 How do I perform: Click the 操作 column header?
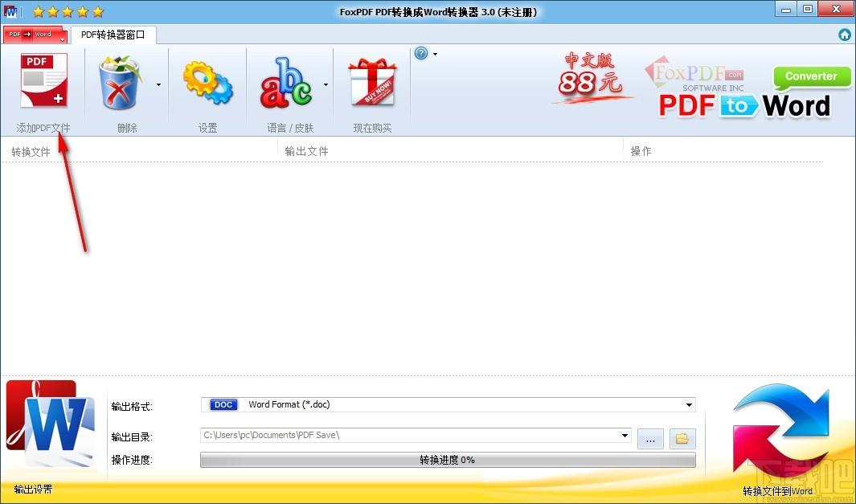pos(641,151)
